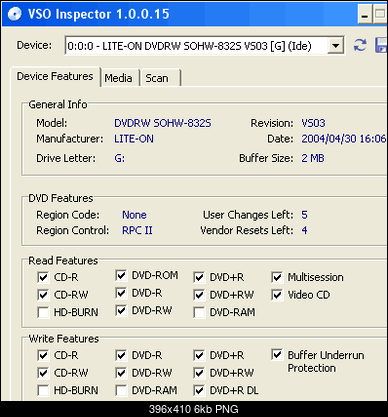Toggle Write Features CD-RW checkbox
This screenshot has width=388, height=417.
tap(43, 373)
